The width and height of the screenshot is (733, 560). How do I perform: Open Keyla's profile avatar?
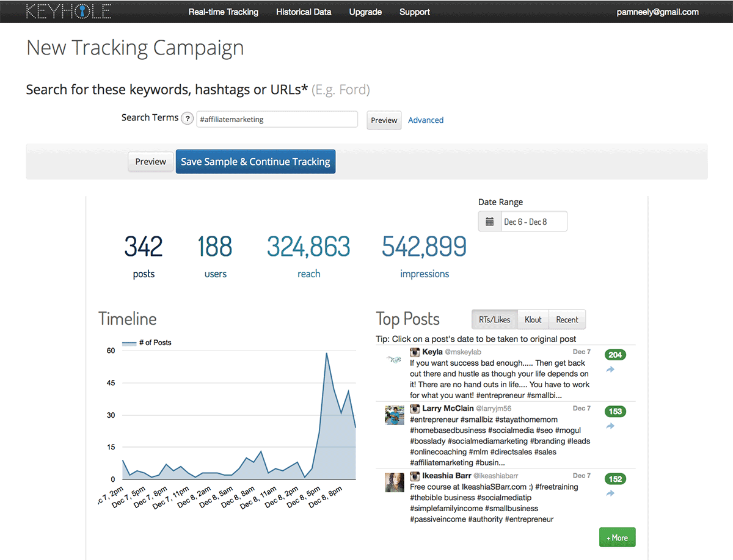click(x=395, y=360)
